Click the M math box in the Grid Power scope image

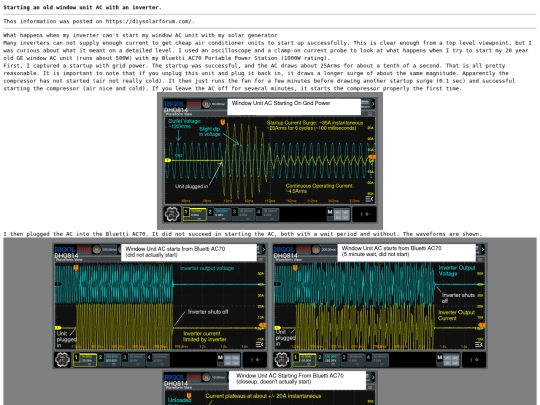[x=338, y=214]
